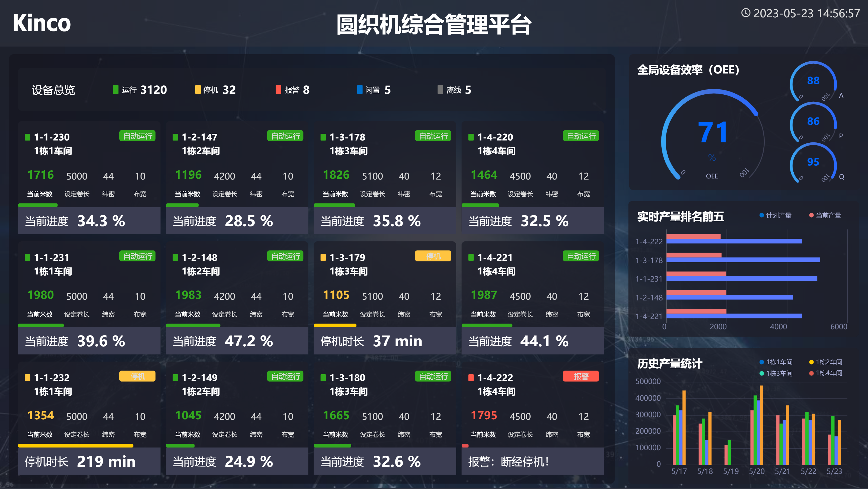The width and height of the screenshot is (868, 489).
Task: Click the yellow 停机 status indicator
Action: (198, 90)
